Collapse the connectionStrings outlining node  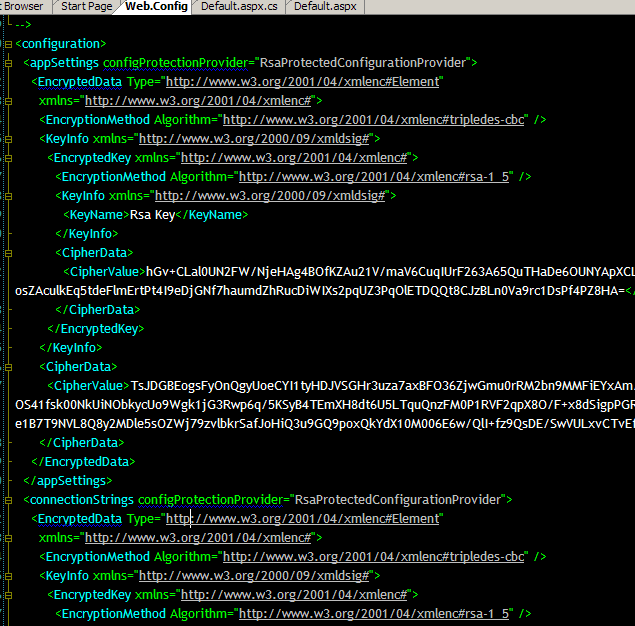coord(8,499)
